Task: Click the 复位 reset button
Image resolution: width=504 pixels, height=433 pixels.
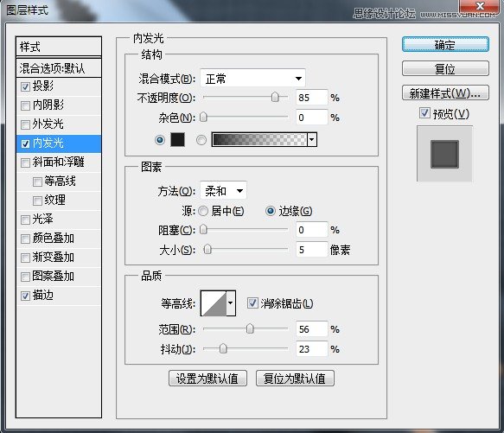Action: pyautogui.click(x=445, y=68)
